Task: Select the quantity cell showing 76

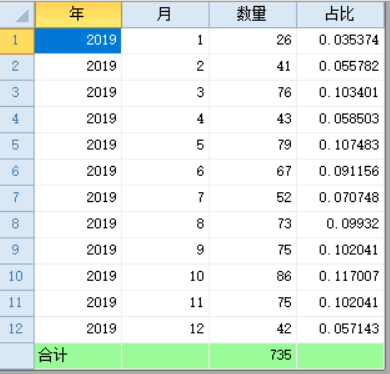Action: point(253,93)
